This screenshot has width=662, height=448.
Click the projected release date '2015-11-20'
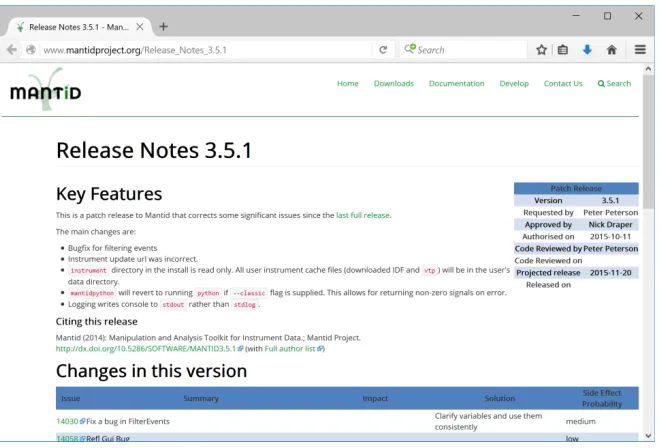pos(610,273)
